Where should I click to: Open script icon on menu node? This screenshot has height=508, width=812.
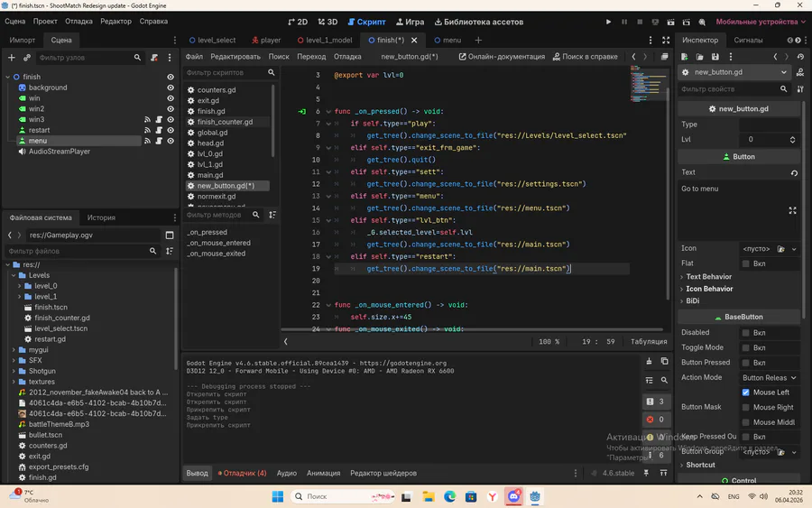(159, 141)
